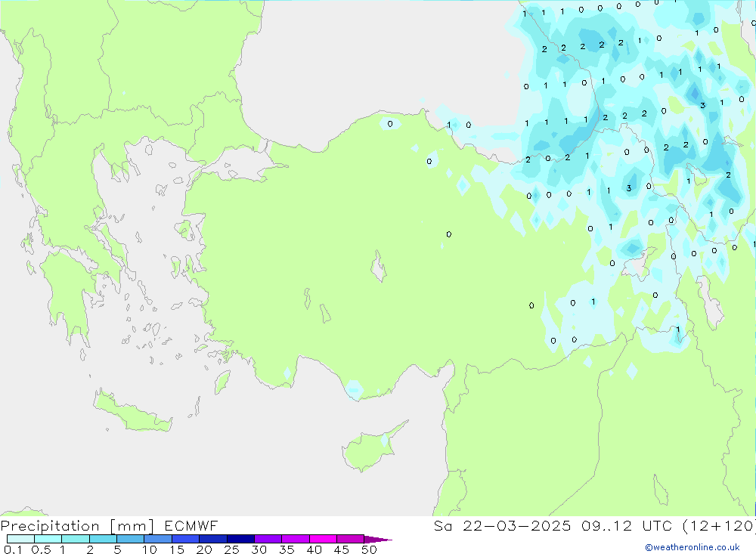Select the 5–10 mm legend color swatch
This screenshot has width=756, height=554.
pos(131,539)
